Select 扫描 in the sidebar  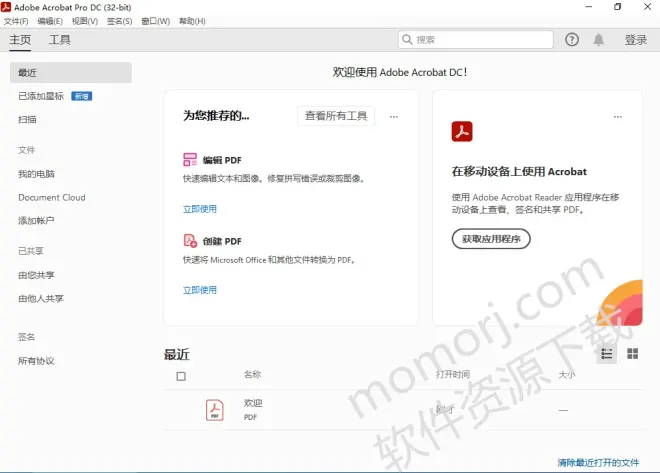tap(27, 120)
